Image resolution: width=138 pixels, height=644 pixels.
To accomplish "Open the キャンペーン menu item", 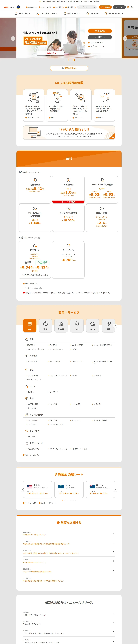I will click(93, 14).
